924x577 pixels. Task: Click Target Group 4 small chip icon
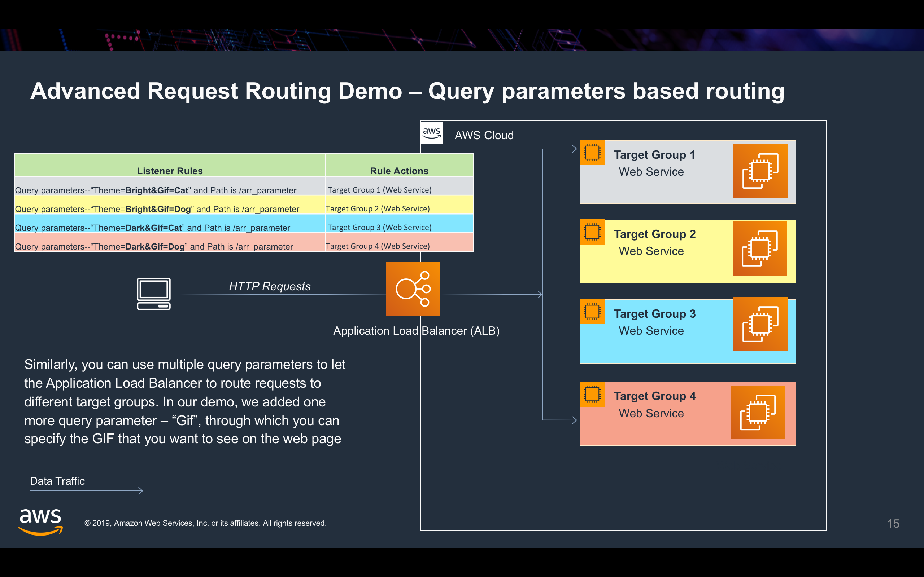pos(592,394)
